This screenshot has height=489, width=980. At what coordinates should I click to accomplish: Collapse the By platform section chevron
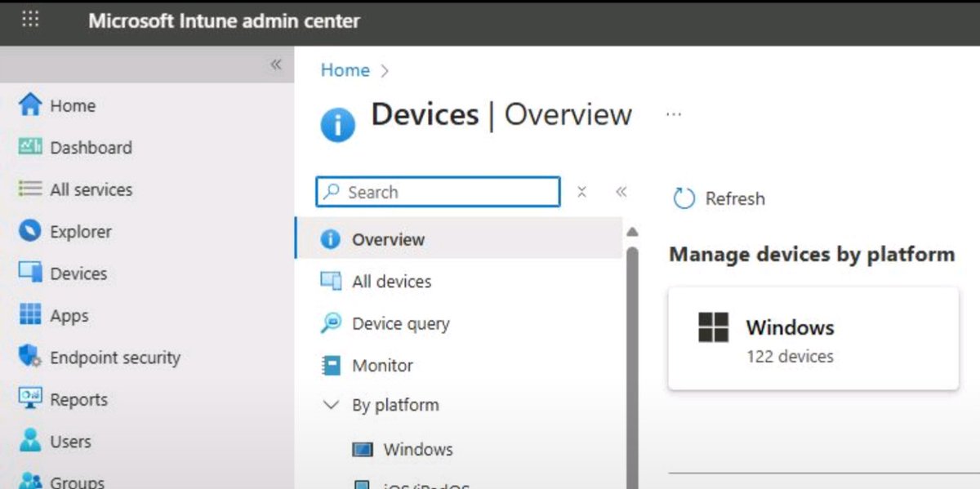pos(331,405)
